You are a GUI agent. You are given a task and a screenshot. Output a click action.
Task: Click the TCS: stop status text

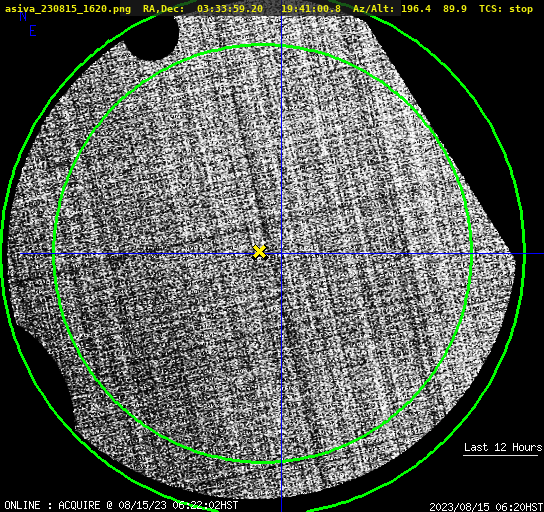(506, 9)
